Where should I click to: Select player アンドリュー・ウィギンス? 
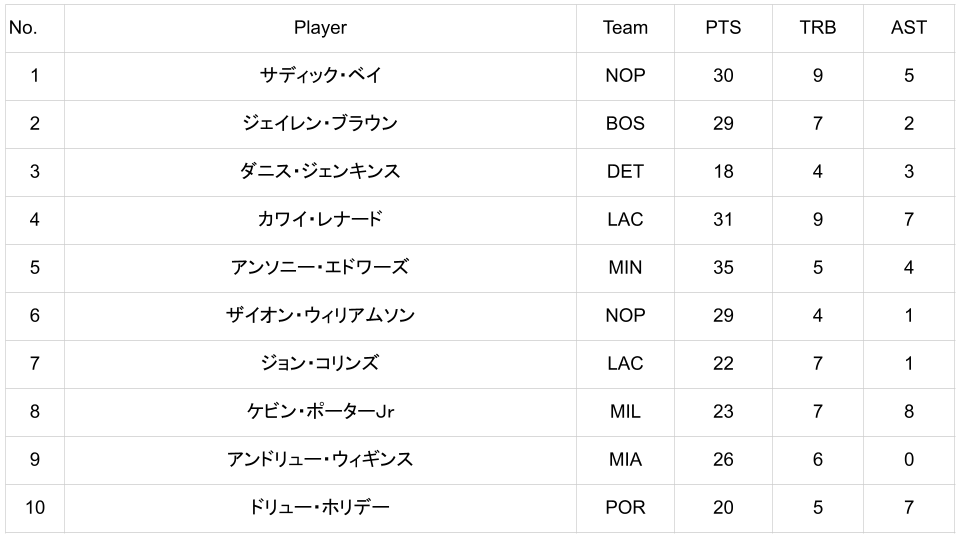(320, 460)
